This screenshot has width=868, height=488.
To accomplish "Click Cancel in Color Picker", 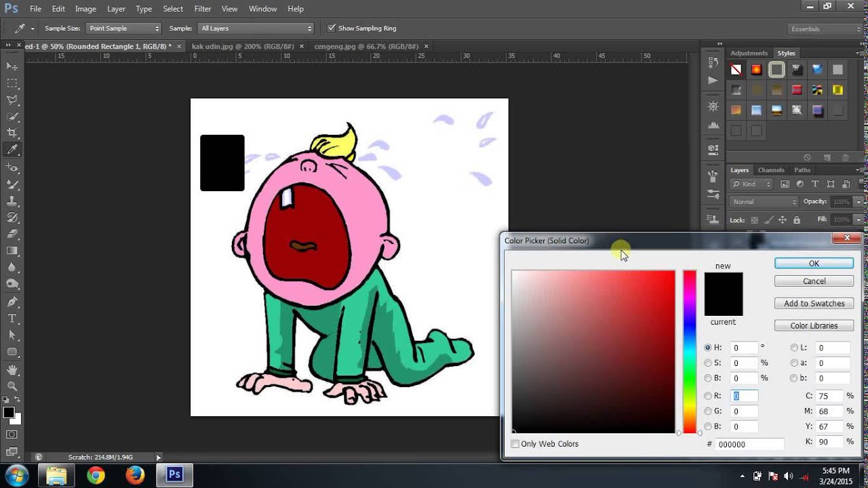I will (814, 281).
